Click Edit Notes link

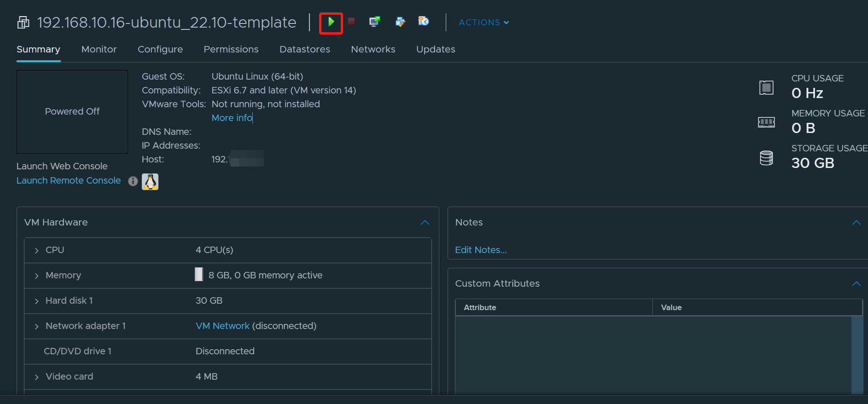481,250
